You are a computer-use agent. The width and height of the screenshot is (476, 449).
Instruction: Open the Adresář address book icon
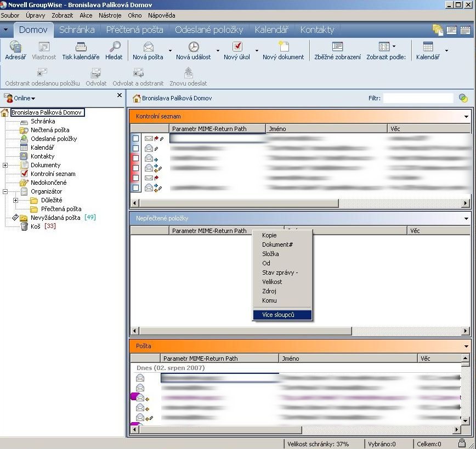(x=15, y=47)
